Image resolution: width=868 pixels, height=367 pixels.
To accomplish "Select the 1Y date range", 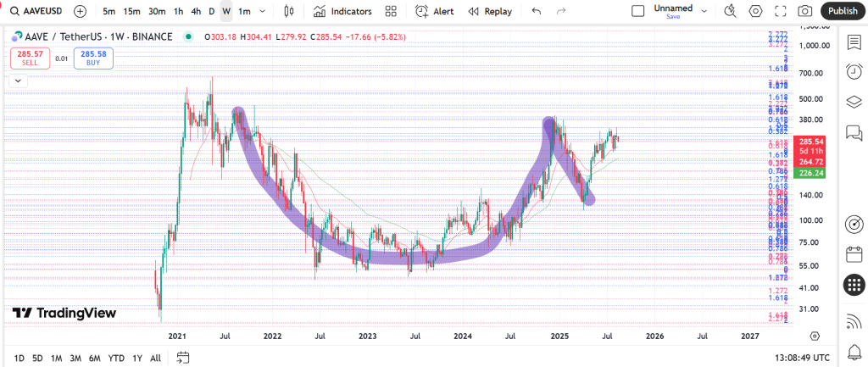I will [x=137, y=359].
